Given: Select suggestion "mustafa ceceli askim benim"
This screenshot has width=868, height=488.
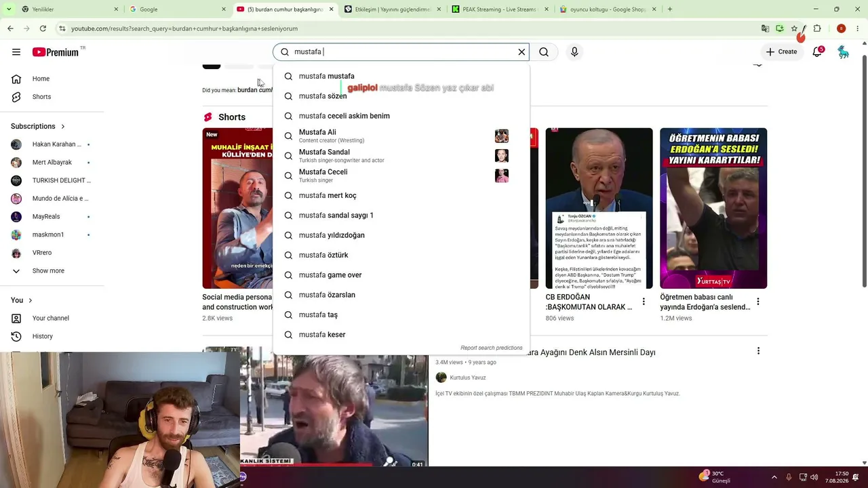Looking at the screenshot, I should coord(401,116).
